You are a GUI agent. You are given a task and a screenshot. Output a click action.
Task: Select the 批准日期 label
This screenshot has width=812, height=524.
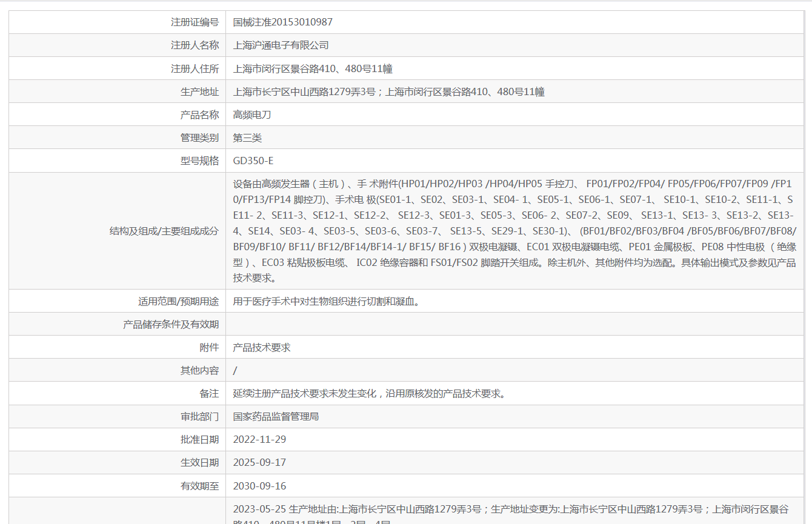click(x=199, y=439)
